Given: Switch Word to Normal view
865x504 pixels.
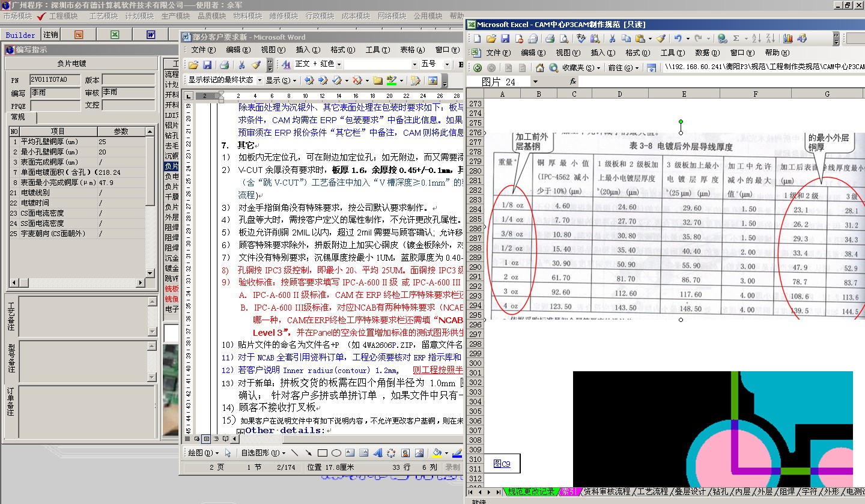Looking at the screenshot, I should click(187, 439).
